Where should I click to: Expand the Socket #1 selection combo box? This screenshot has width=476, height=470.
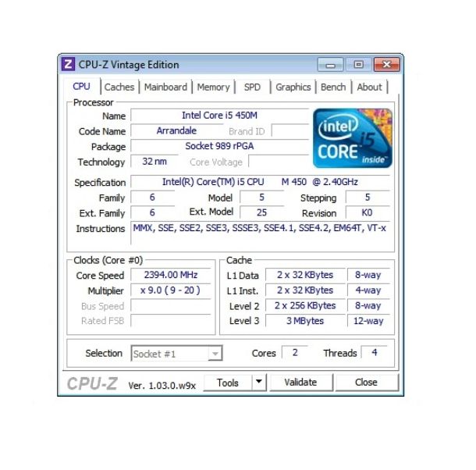(x=215, y=354)
